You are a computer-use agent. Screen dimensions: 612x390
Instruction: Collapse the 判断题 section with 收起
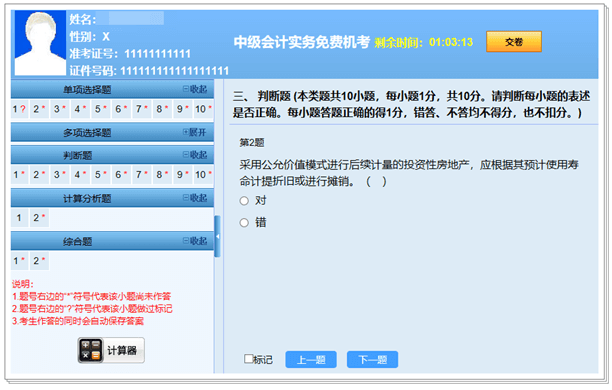click(x=195, y=155)
